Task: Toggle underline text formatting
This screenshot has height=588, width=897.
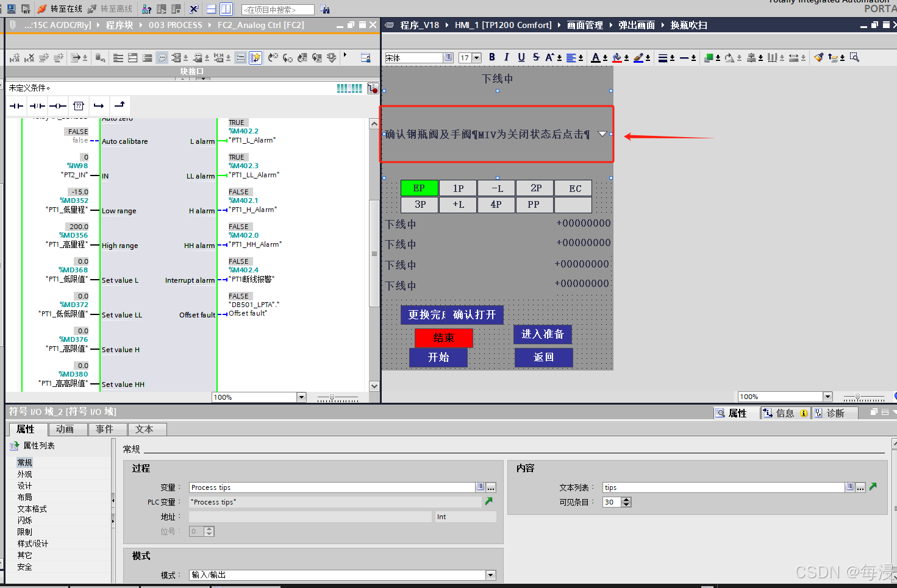Action: (x=521, y=57)
